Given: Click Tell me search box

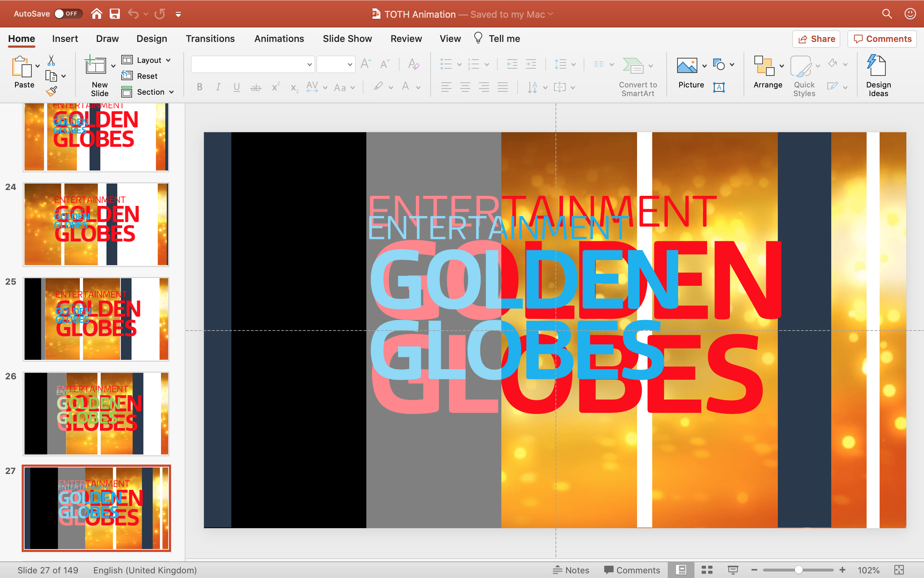Looking at the screenshot, I should coord(497,39).
